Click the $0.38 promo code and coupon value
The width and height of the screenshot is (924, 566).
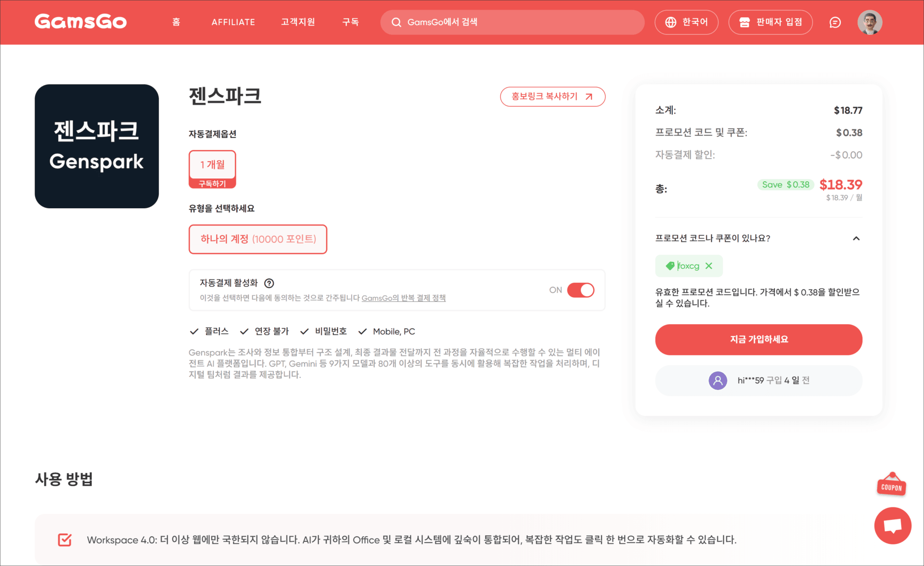coord(849,133)
